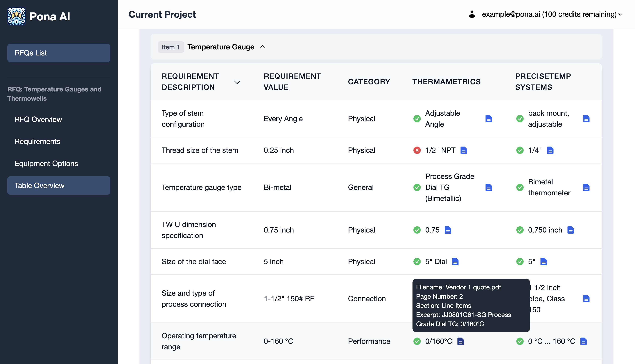Click the 'Every Angle' value cell

click(283, 119)
